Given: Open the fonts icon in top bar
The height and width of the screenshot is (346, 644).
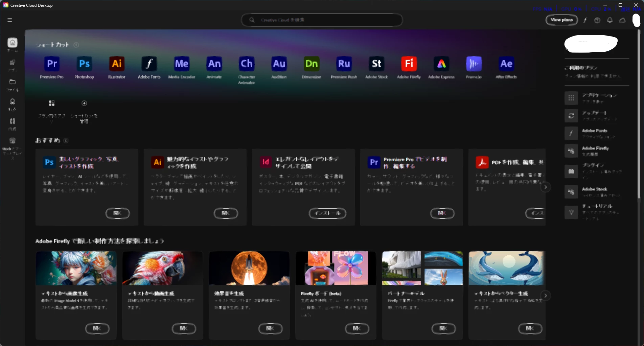Looking at the screenshot, I should click(585, 20).
